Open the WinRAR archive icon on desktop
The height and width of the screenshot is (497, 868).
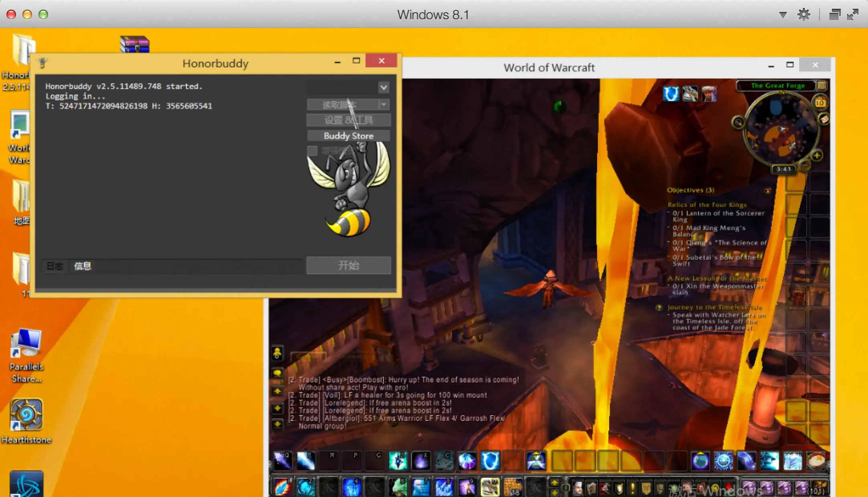[135, 45]
